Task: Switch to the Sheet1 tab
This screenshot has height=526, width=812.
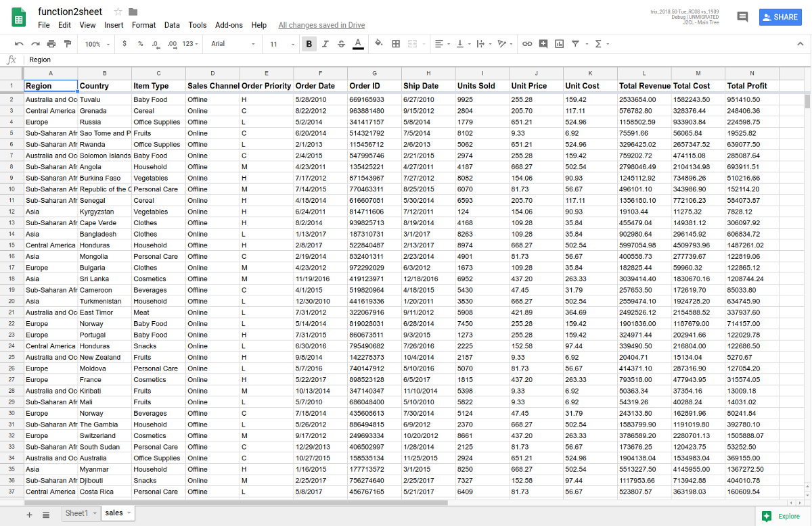Action: [76, 513]
